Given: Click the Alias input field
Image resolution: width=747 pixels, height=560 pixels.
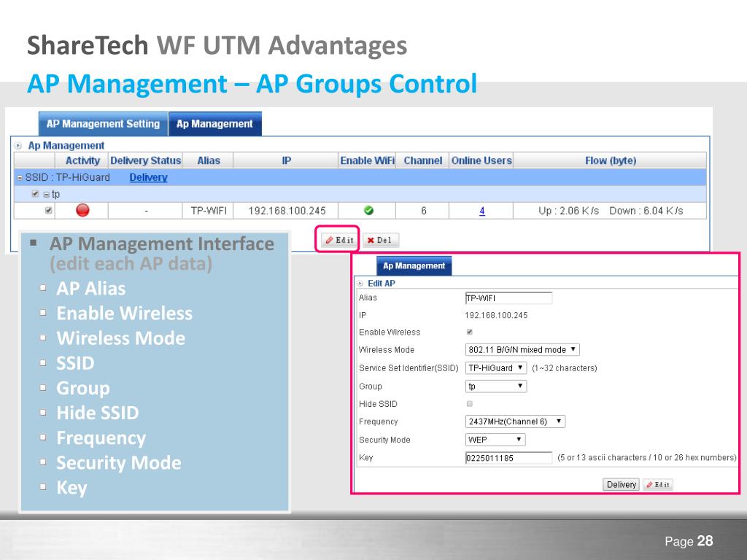Looking at the screenshot, I should pyautogui.click(x=508, y=298).
